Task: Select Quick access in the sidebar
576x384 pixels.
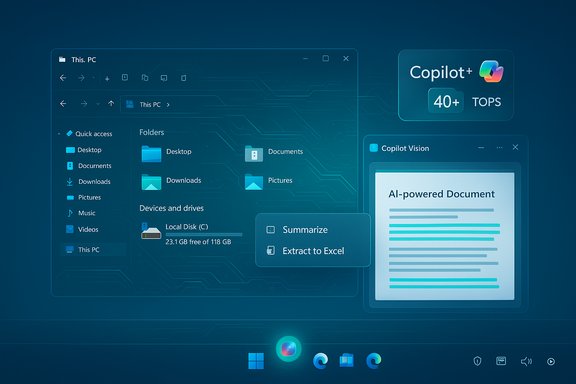Action: tap(89, 134)
